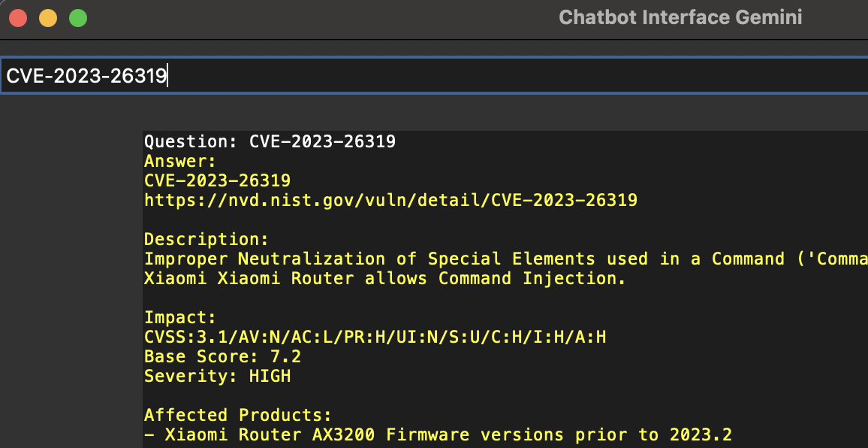
Task: Click the Question: CVE-2023-26319 line
Action: [x=270, y=141]
